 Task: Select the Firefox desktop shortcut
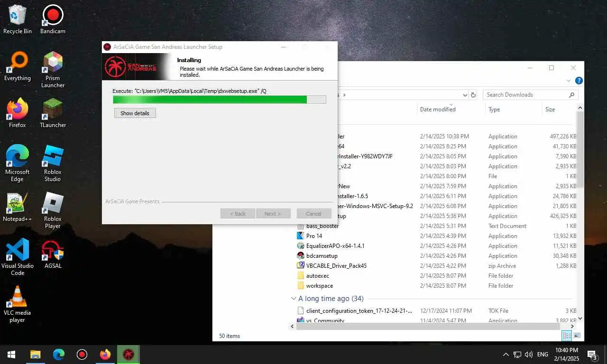[18, 113]
